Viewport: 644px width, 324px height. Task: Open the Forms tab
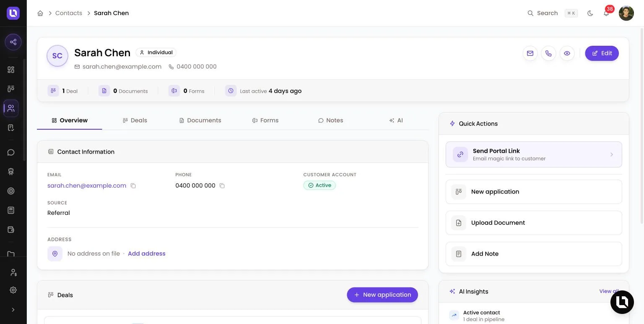pyautogui.click(x=265, y=120)
